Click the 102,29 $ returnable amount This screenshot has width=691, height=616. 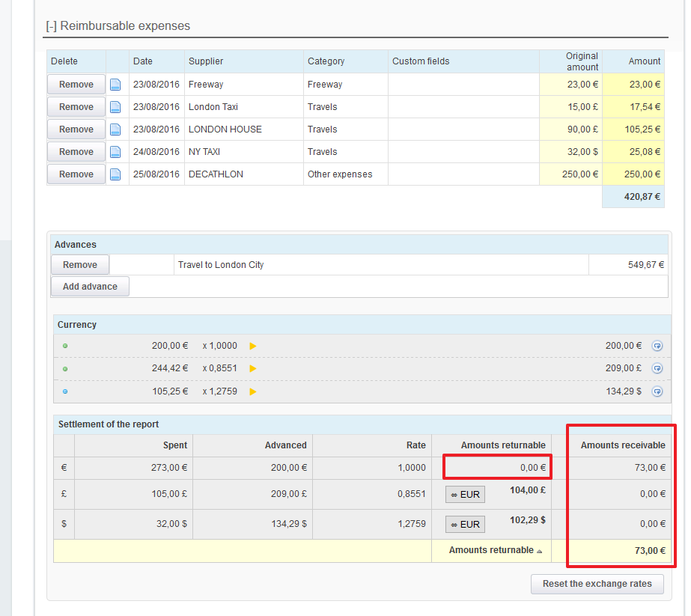tap(528, 520)
